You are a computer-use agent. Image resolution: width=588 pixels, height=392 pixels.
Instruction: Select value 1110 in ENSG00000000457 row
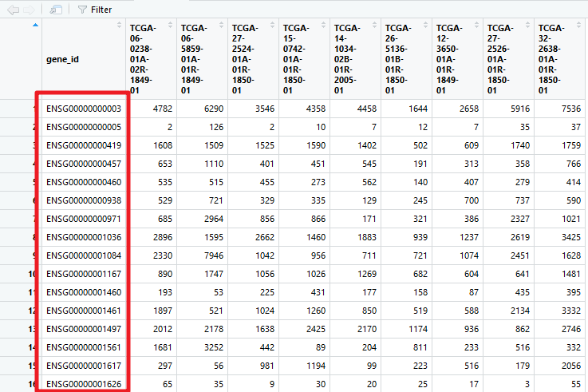[214, 164]
